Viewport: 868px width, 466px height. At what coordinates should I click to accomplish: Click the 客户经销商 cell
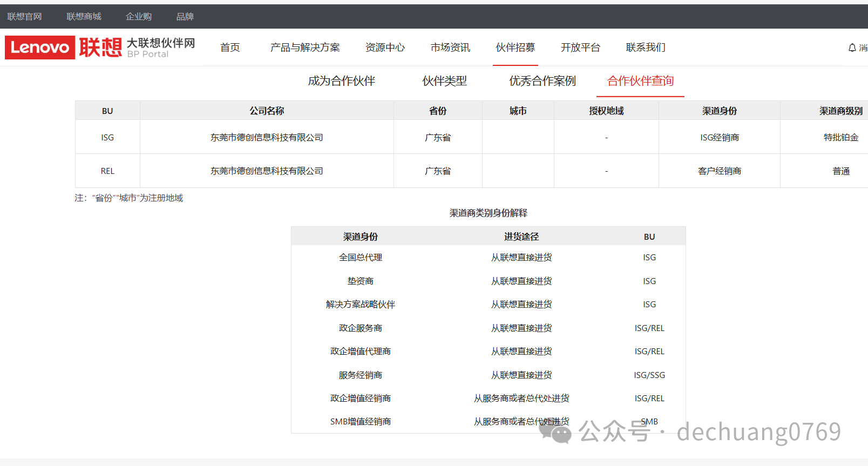pyautogui.click(x=720, y=171)
